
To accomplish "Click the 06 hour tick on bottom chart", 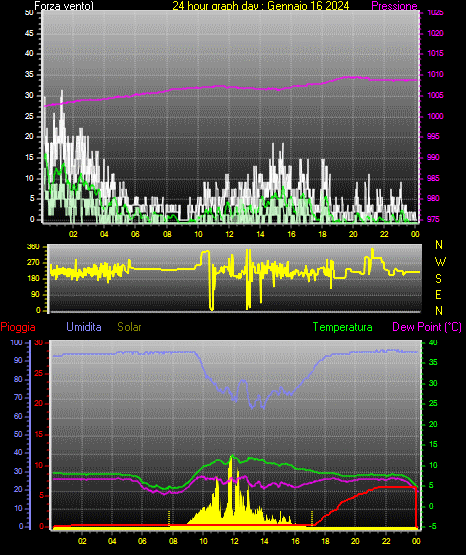I will click(x=142, y=541).
